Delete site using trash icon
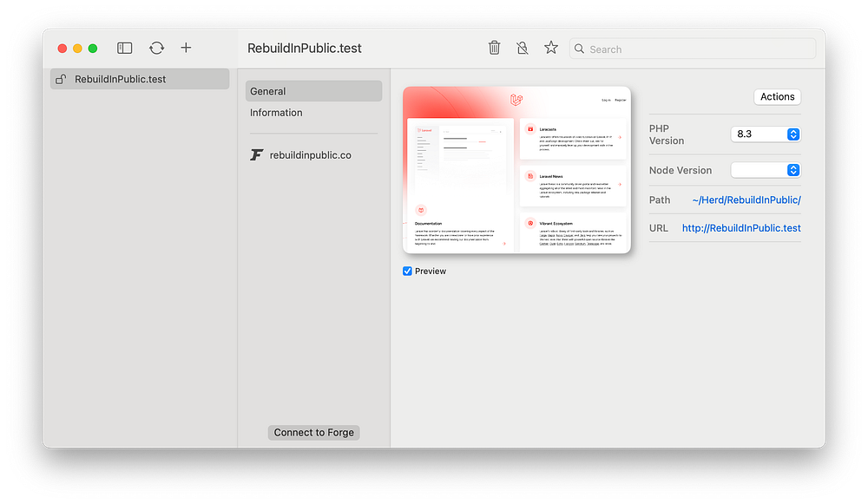This screenshot has width=868, height=504. [495, 48]
